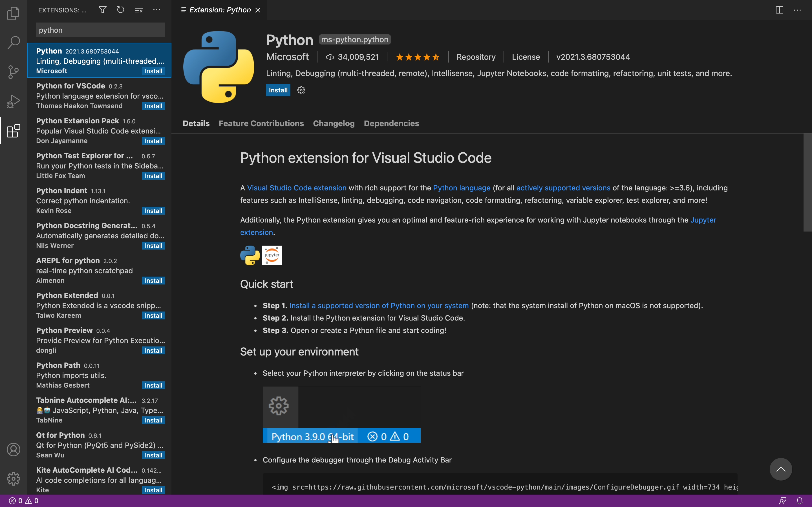Click the extensions search input field
This screenshot has width=812, height=507.
[x=100, y=30]
